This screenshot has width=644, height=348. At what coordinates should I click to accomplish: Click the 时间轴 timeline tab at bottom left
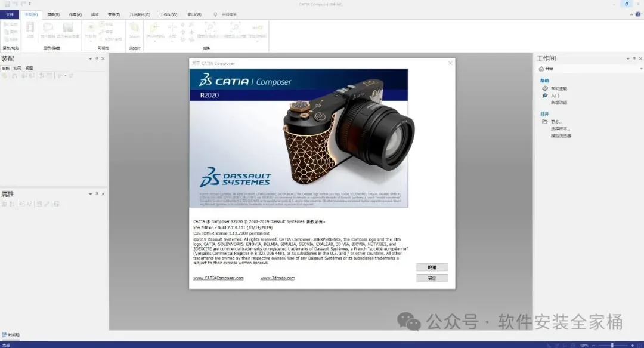(11, 335)
